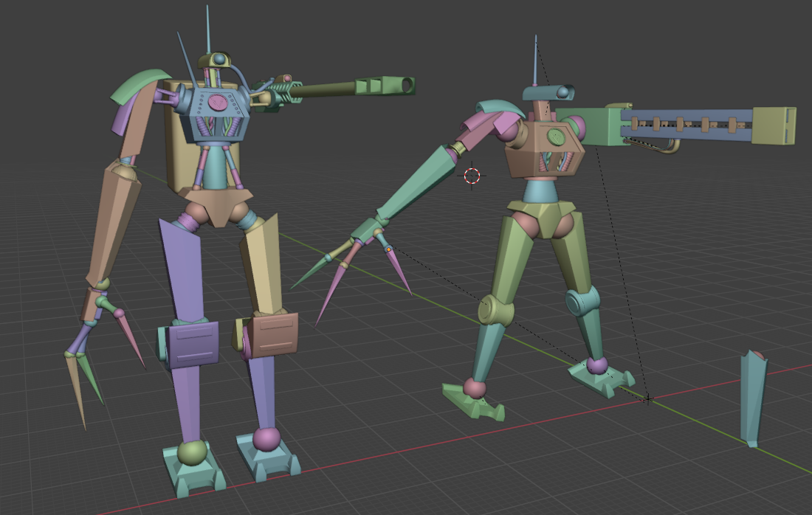The image size is (812, 515).
Task: Select the olive muzzle block ending right robot's gun
Action: pos(774,125)
